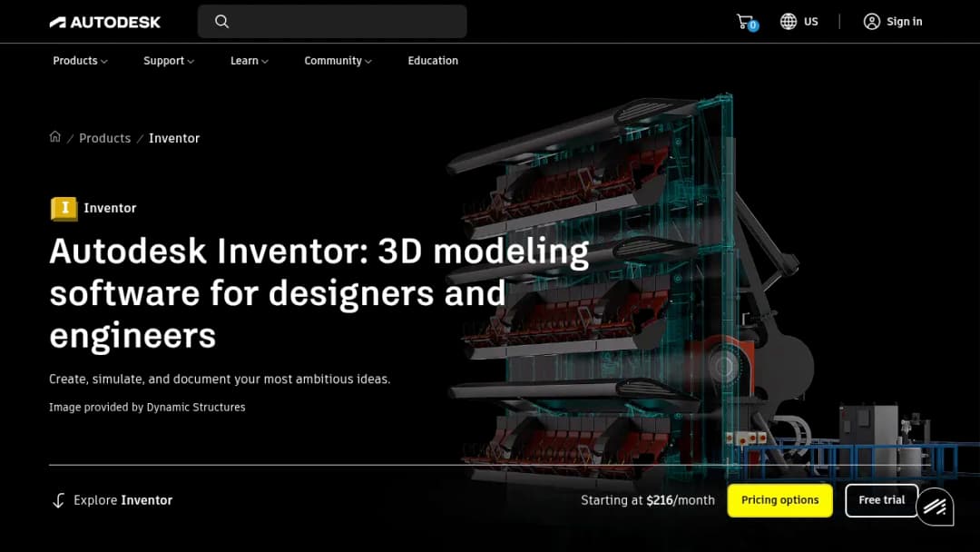This screenshot has width=980, height=552.
Task: Open the Education menu item
Action: [433, 61]
